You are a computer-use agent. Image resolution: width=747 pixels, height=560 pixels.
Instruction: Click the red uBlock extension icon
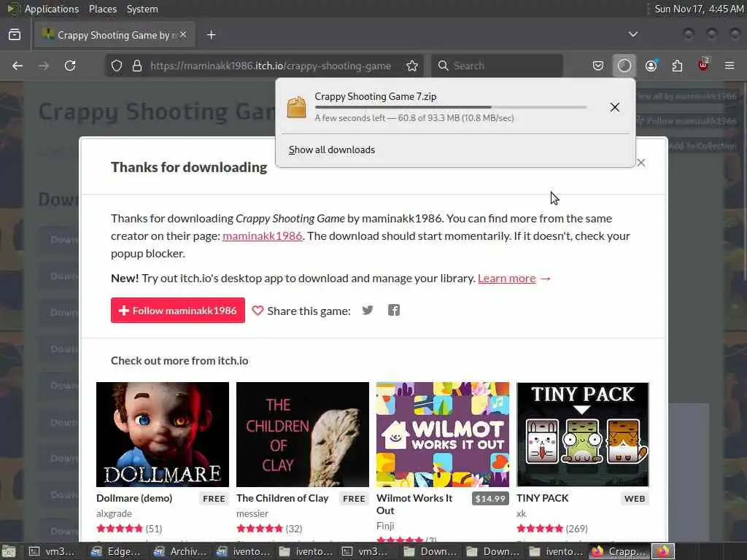point(703,65)
